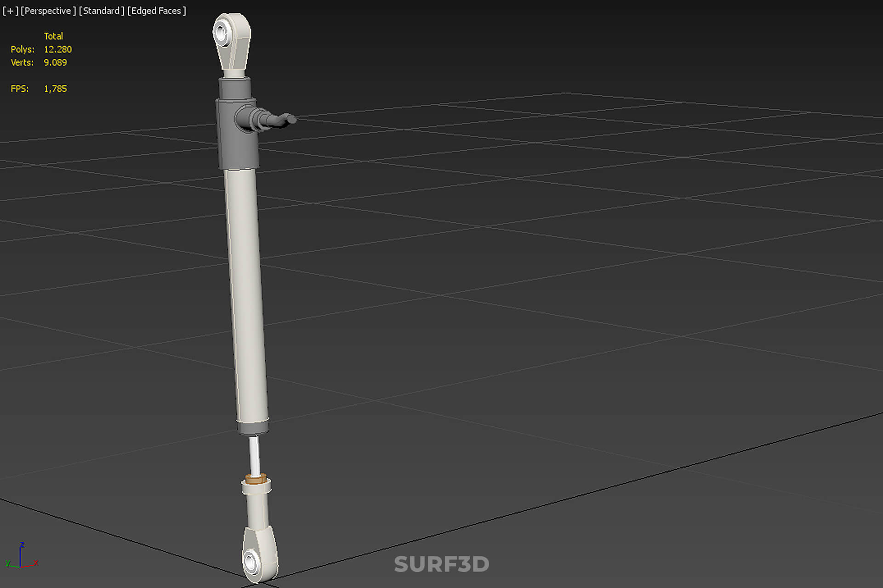Open the Standard shading label menu
Image resolution: width=883 pixels, height=588 pixels.
[102, 11]
